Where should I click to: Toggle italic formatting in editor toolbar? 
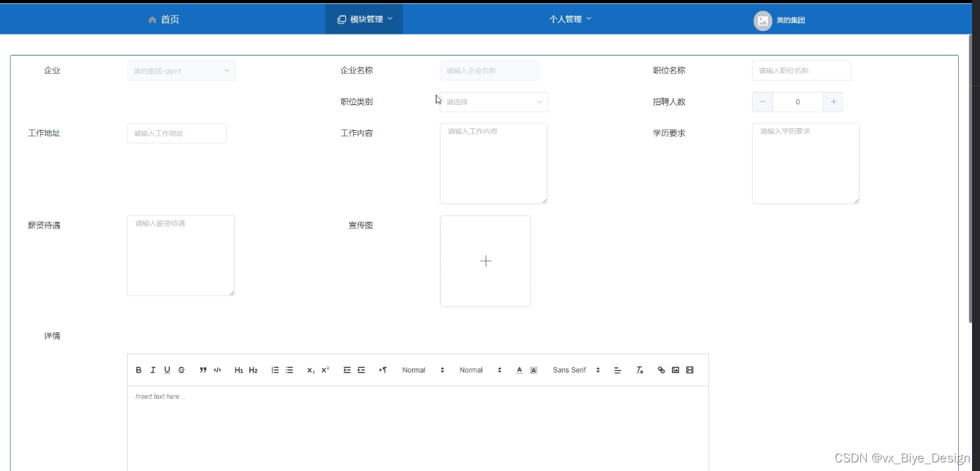pos(153,370)
